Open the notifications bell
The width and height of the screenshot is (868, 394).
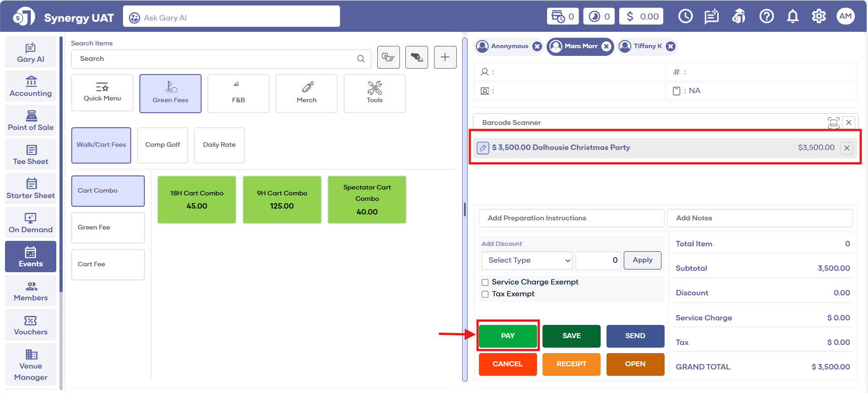793,16
